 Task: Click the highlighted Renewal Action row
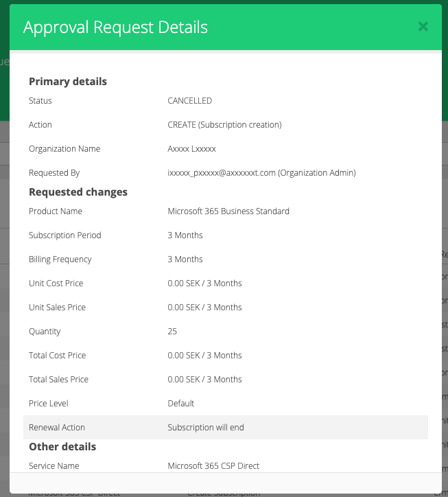(225, 428)
